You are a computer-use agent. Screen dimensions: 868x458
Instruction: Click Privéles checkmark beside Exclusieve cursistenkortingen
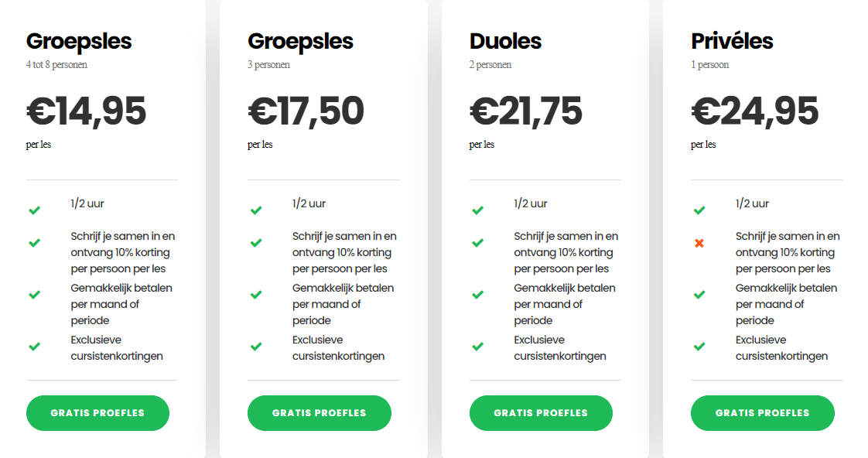click(699, 346)
